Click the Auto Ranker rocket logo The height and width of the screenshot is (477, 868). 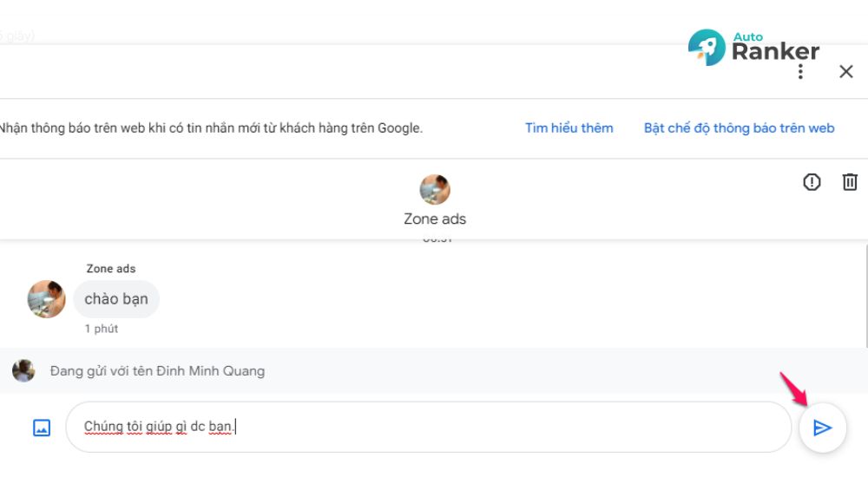click(707, 49)
